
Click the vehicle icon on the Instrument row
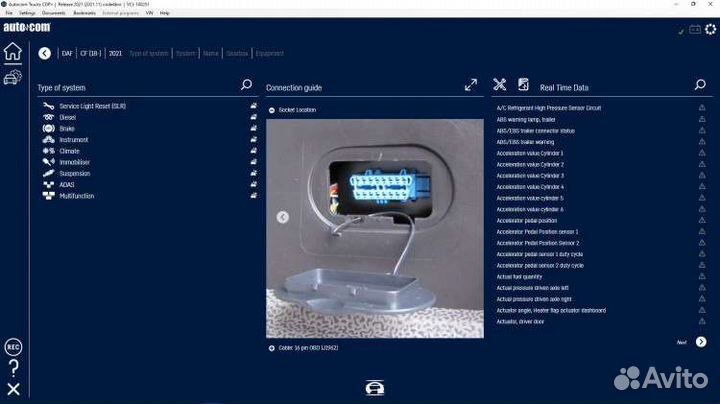pos(253,140)
